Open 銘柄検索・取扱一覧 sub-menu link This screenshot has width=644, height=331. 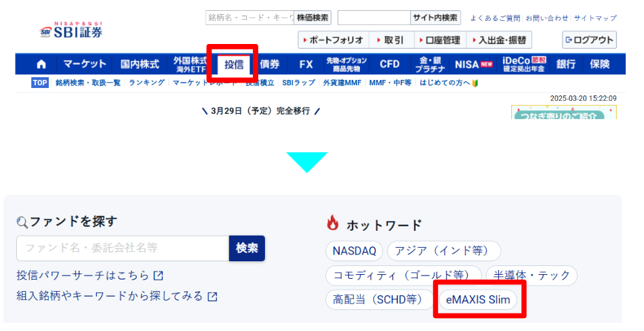coord(88,83)
